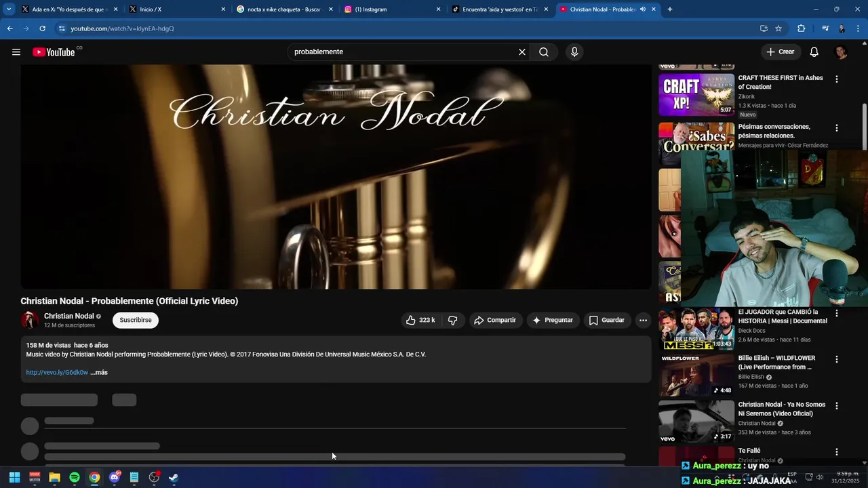The width and height of the screenshot is (868, 488).
Task: View site information icon in address bar
Action: [x=62, y=28]
